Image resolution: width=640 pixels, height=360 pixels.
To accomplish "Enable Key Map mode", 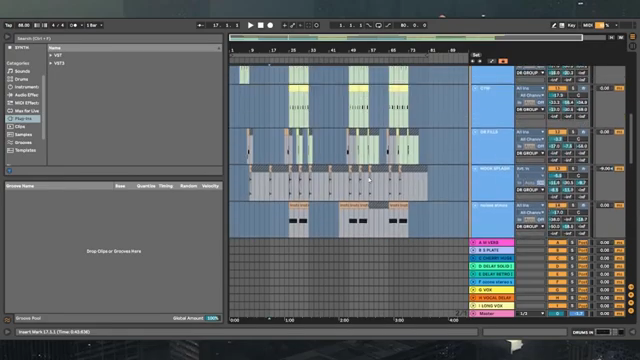I will [571, 25].
